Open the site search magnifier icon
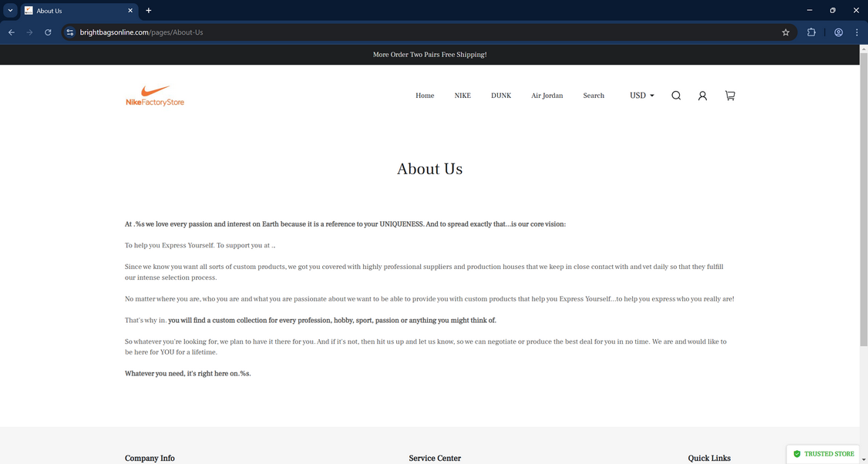The image size is (868, 464). [676, 96]
